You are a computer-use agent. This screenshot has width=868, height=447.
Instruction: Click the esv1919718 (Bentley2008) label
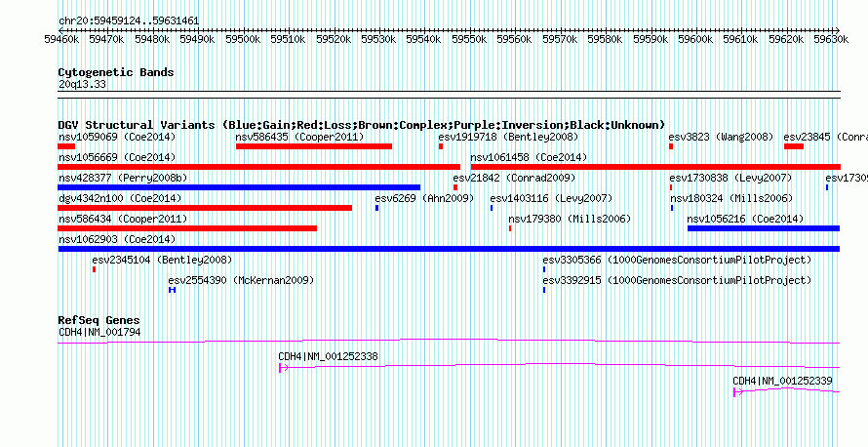tap(508, 137)
